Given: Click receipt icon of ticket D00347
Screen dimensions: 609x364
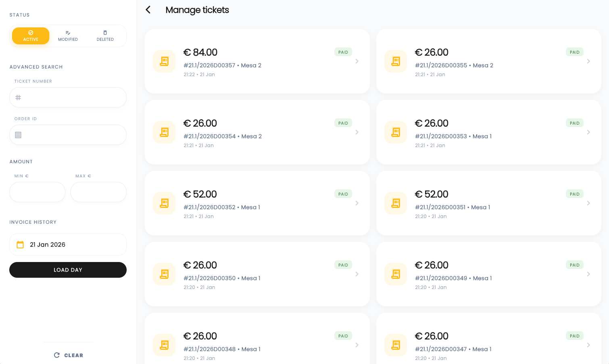Looking at the screenshot, I should pyautogui.click(x=396, y=345).
